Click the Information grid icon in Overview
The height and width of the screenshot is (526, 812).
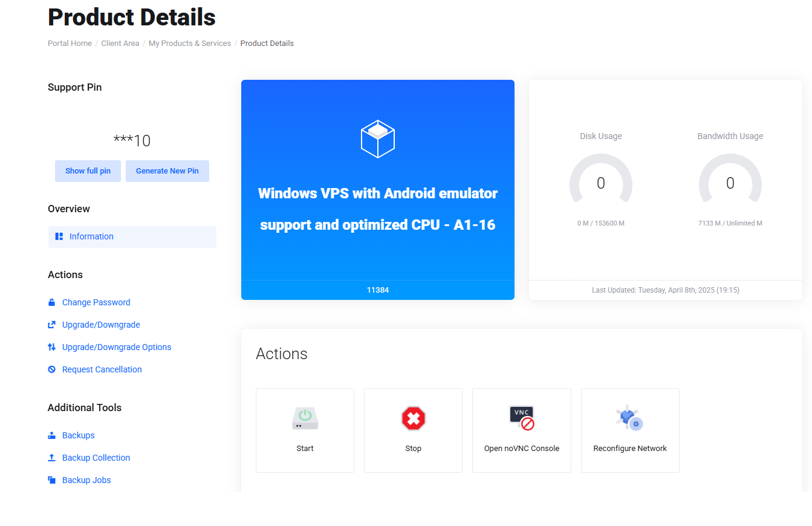pyautogui.click(x=59, y=236)
